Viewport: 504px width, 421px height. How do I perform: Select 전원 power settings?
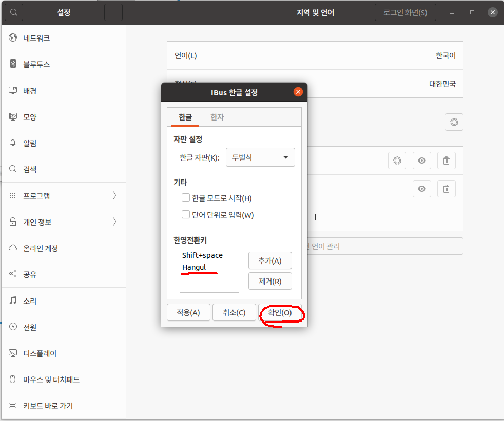(x=64, y=327)
